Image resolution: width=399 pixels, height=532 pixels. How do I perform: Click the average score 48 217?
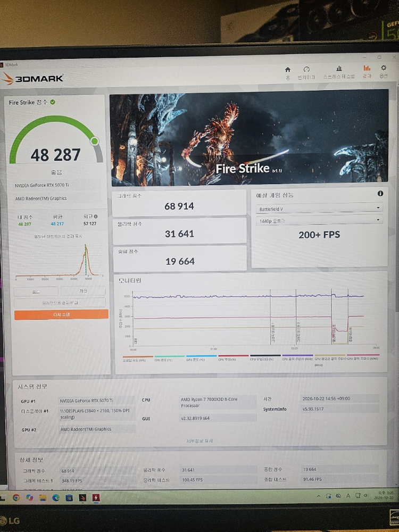(x=57, y=224)
